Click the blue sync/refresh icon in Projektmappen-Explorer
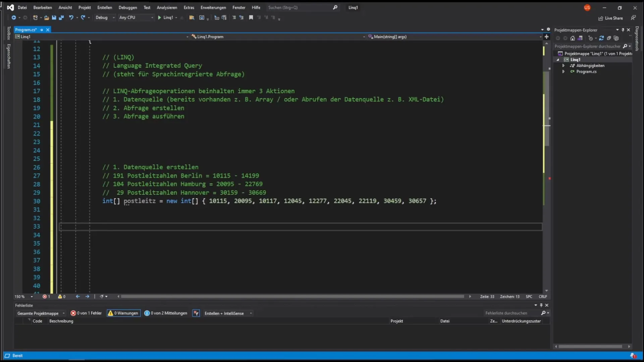 [x=601, y=38]
